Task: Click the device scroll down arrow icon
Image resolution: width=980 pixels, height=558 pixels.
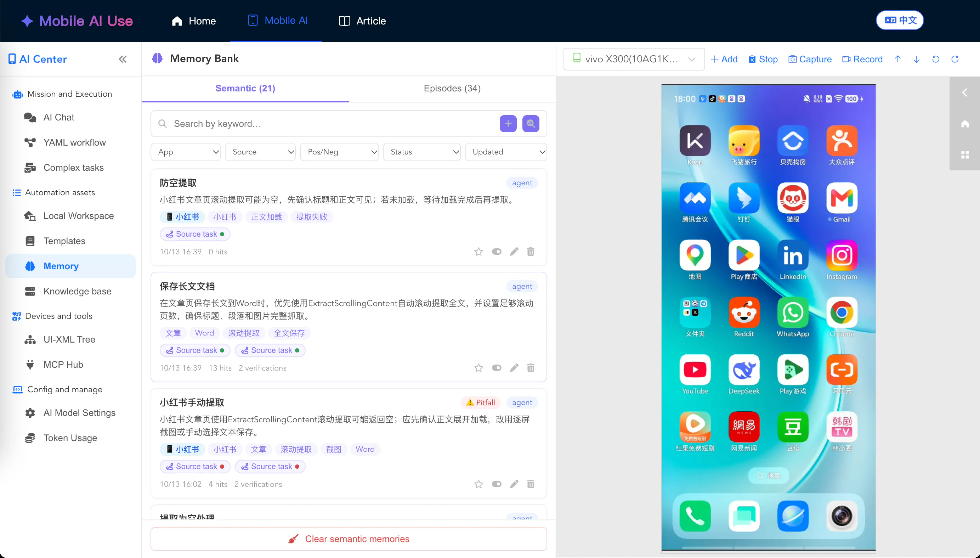Action: pos(916,59)
